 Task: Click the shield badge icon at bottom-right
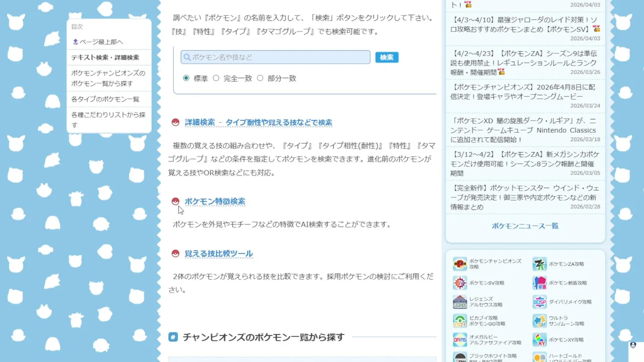tap(633, 345)
